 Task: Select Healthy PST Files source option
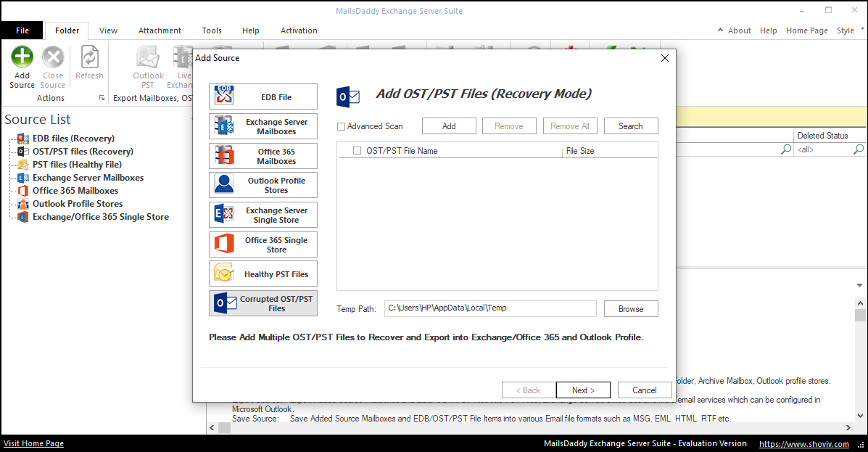click(263, 274)
